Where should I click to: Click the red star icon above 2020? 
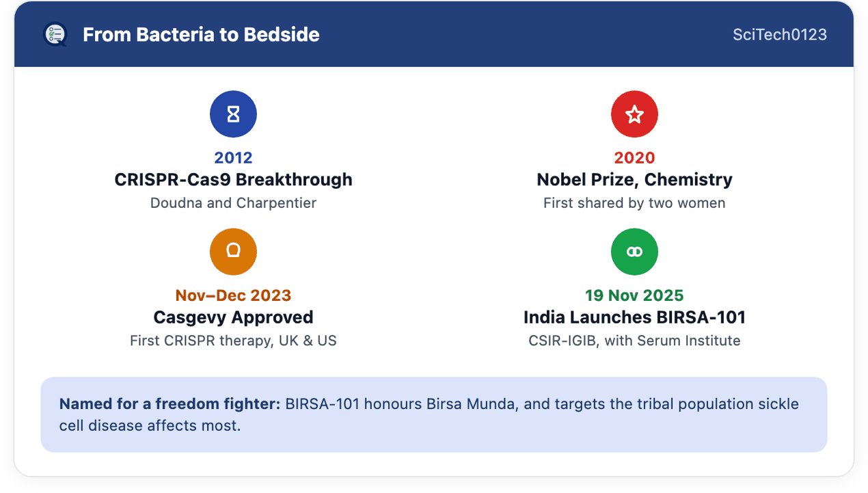634,114
